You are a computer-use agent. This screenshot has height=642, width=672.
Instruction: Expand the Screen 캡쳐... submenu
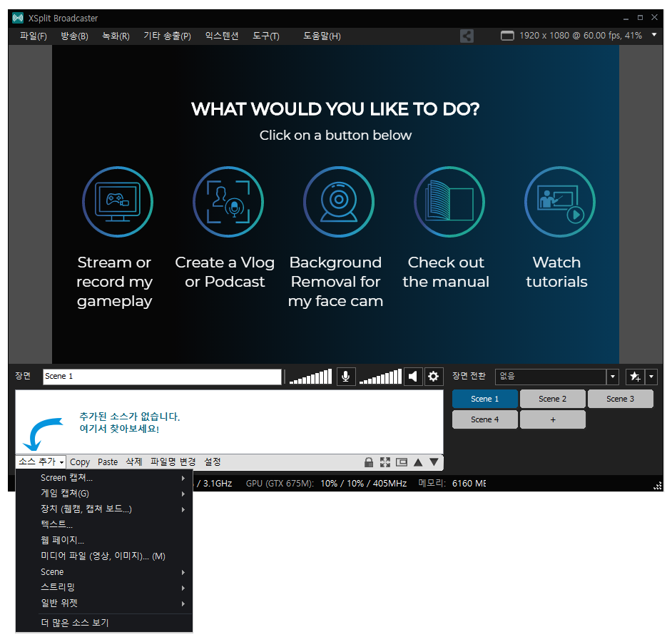pos(103,478)
